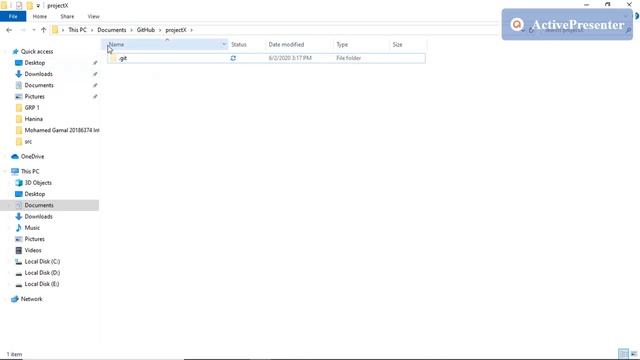640x360 pixels.
Task: Open the File ribbon tab
Action: (13, 16)
